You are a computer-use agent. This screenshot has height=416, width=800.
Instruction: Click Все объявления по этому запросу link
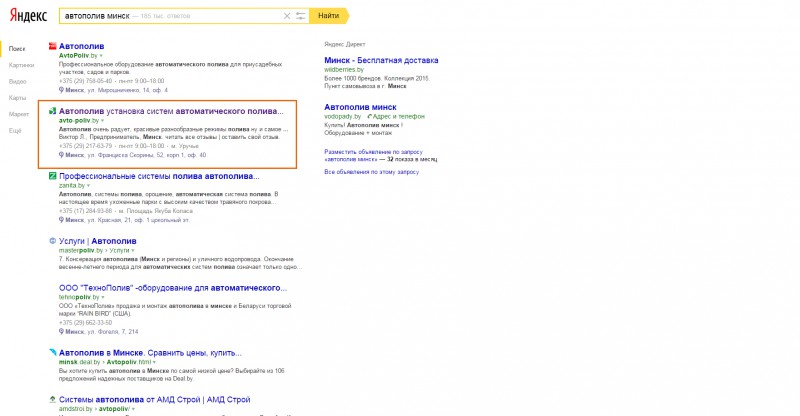(371, 172)
